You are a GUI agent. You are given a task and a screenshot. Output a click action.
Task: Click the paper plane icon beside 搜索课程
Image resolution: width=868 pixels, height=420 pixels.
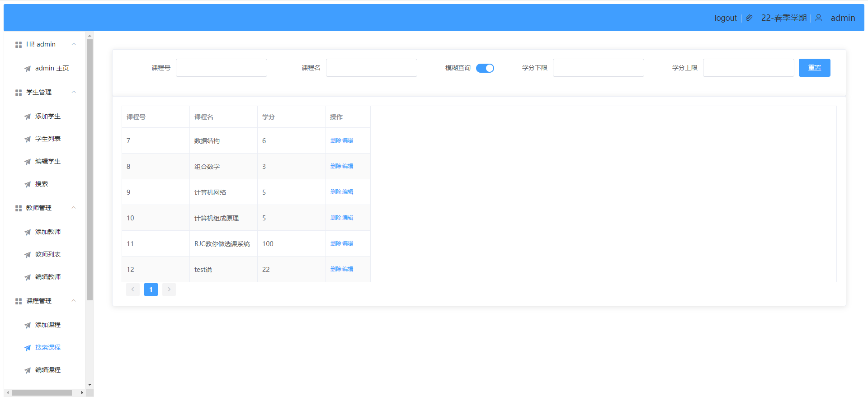tap(28, 348)
